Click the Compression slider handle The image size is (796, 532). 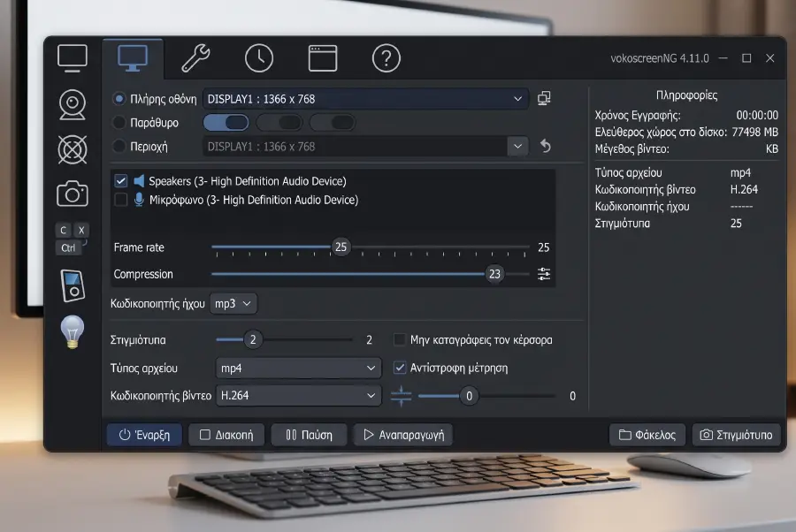pyautogui.click(x=494, y=274)
